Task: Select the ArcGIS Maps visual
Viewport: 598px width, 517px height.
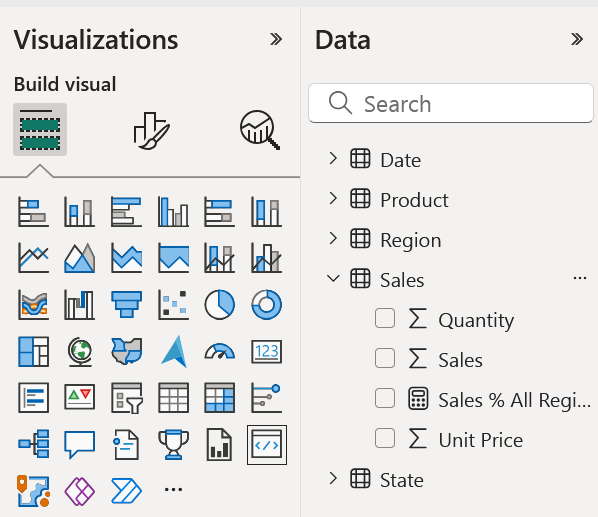Action: (x=34, y=491)
